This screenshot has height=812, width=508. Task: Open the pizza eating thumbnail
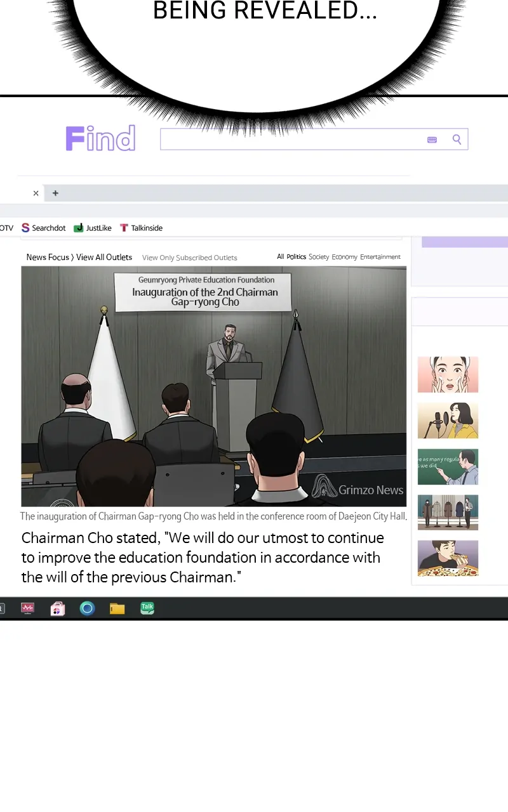tap(448, 558)
